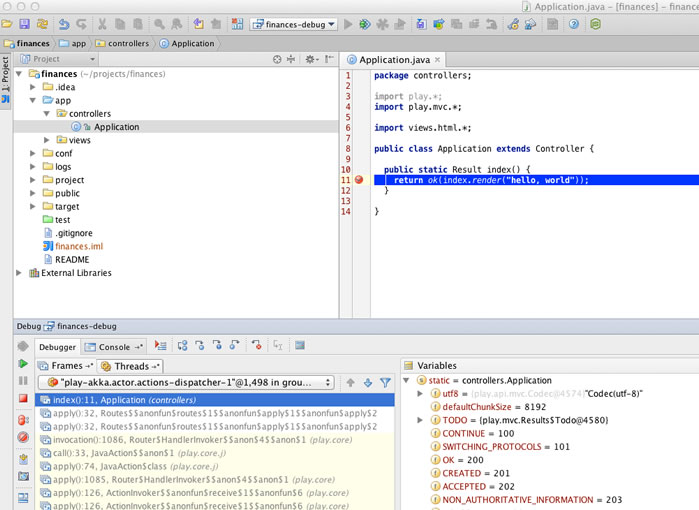The width and height of the screenshot is (699, 510).
Task: Toggle the breakpoint on line 11
Action: pos(359,180)
